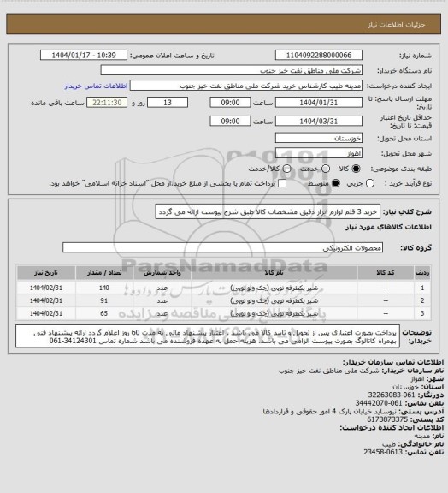Click the general description field خرید 3 قلم
The height and width of the screenshot is (493, 448).
[268, 211]
